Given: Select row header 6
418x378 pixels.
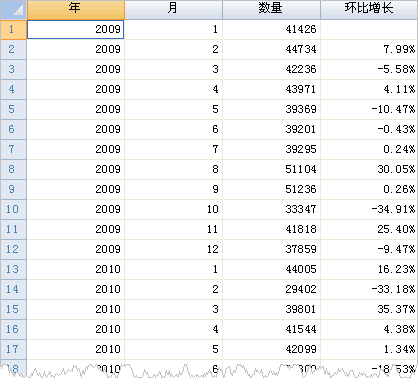Looking at the screenshot, I should [x=13, y=130].
